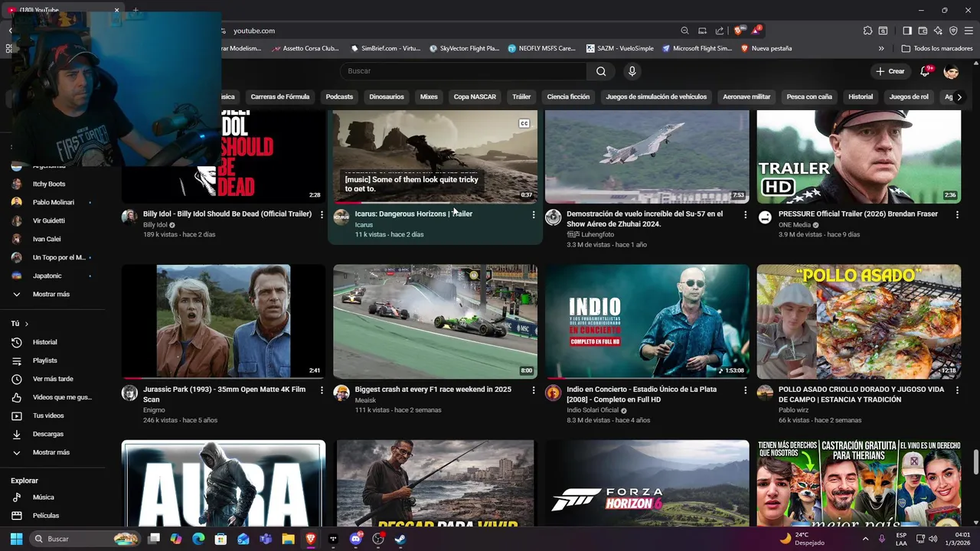Open the Todos los marcadores folder

click(x=937, y=48)
